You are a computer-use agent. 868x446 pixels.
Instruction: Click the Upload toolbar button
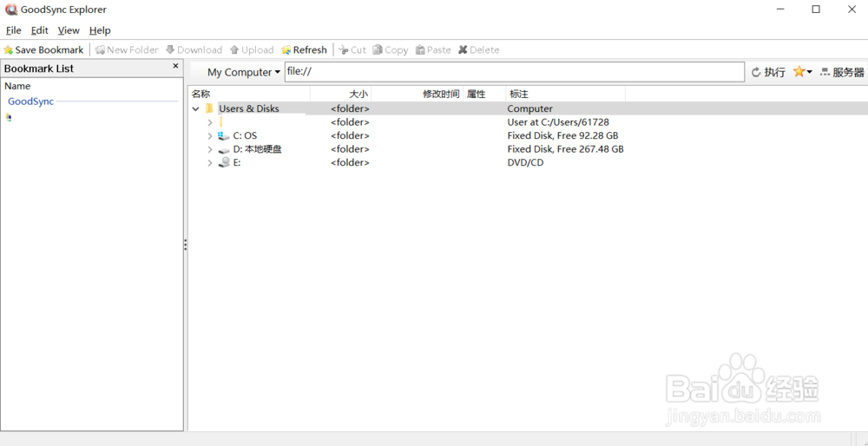[x=252, y=49]
